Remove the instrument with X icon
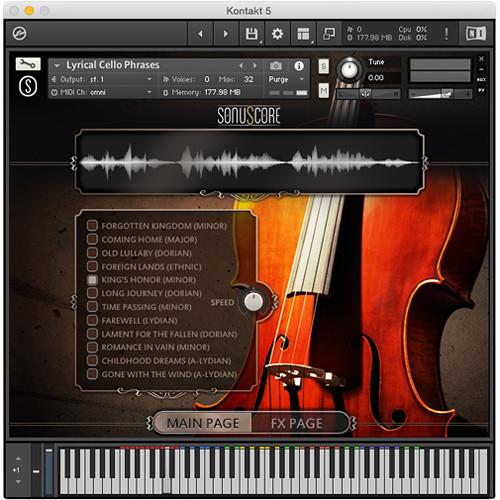 click(481, 59)
